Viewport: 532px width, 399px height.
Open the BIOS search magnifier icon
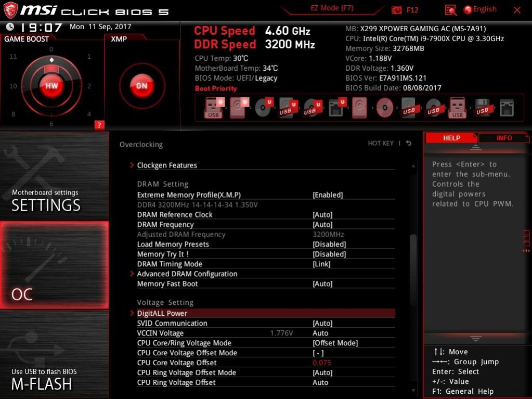tap(450, 10)
